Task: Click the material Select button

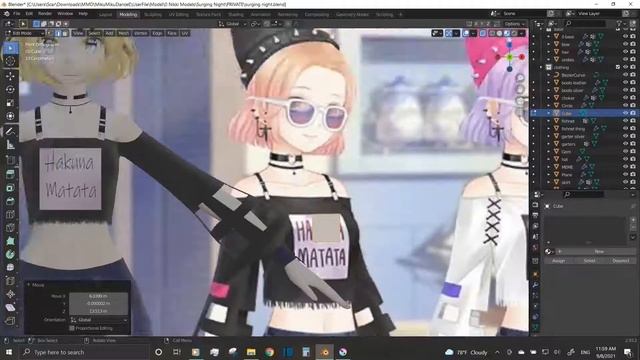Action: pyautogui.click(x=589, y=261)
